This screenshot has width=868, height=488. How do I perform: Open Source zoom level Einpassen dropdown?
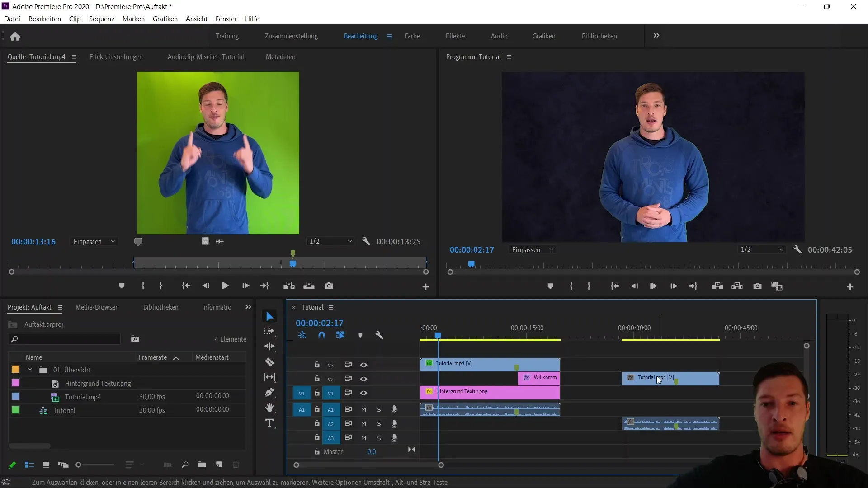point(94,241)
